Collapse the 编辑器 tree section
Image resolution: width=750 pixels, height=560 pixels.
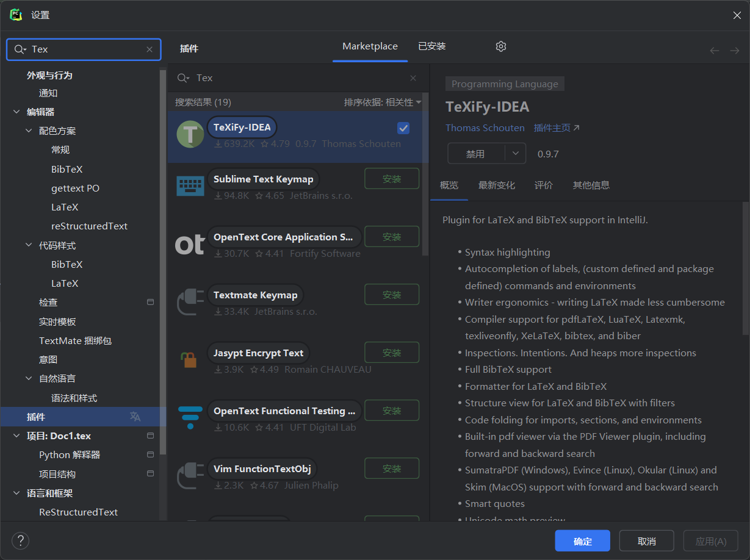(x=16, y=112)
